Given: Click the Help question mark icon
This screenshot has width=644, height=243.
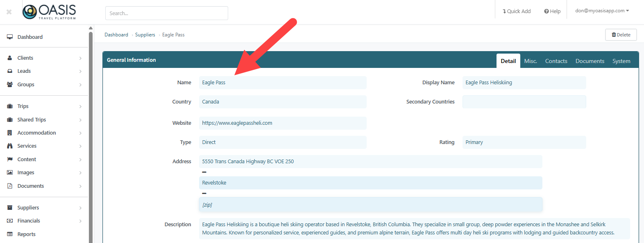Looking at the screenshot, I should [x=546, y=11].
